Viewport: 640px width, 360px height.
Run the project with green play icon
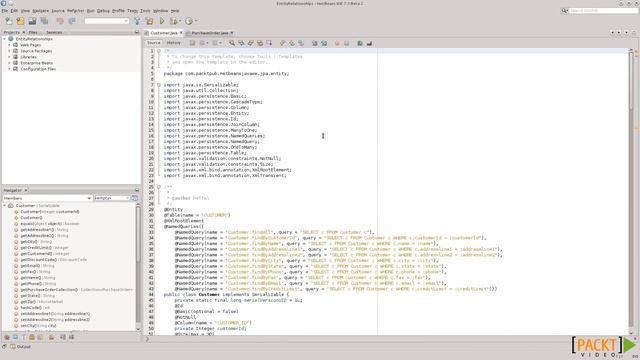pyautogui.click(x=162, y=21)
